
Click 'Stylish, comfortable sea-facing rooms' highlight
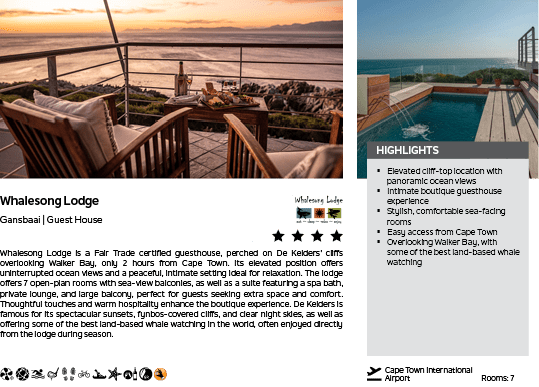click(x=446, y=216)
